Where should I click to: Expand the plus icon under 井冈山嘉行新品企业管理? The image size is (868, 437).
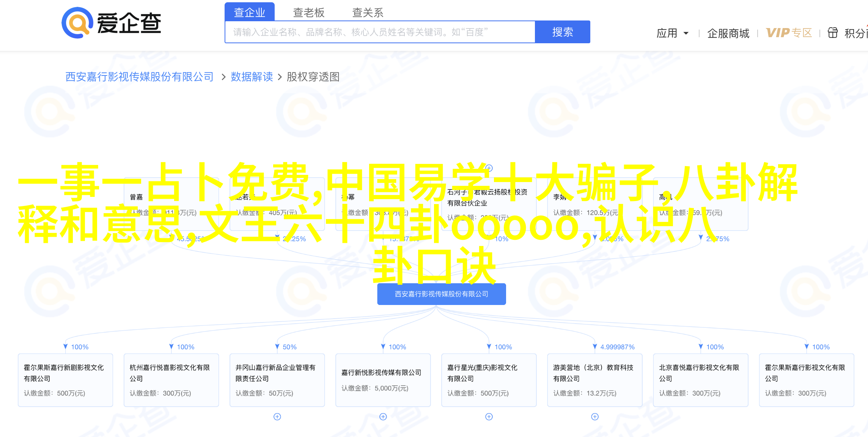point(277,417)
